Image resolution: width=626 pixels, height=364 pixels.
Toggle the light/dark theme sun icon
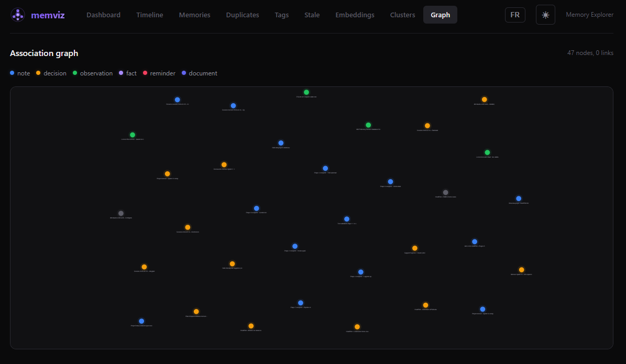click(x=545, y=15)
